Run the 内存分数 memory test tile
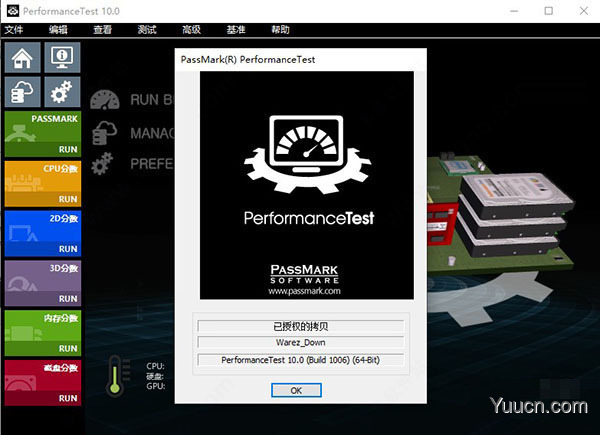The width and height of the screenshot is (600, 435). point(43,333)
